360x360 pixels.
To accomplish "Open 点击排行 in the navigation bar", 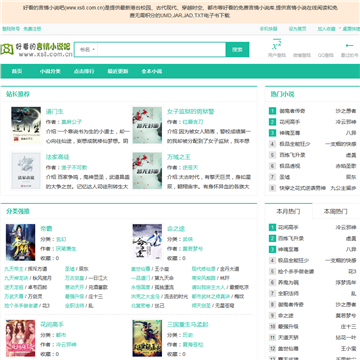I will (84, 71).
